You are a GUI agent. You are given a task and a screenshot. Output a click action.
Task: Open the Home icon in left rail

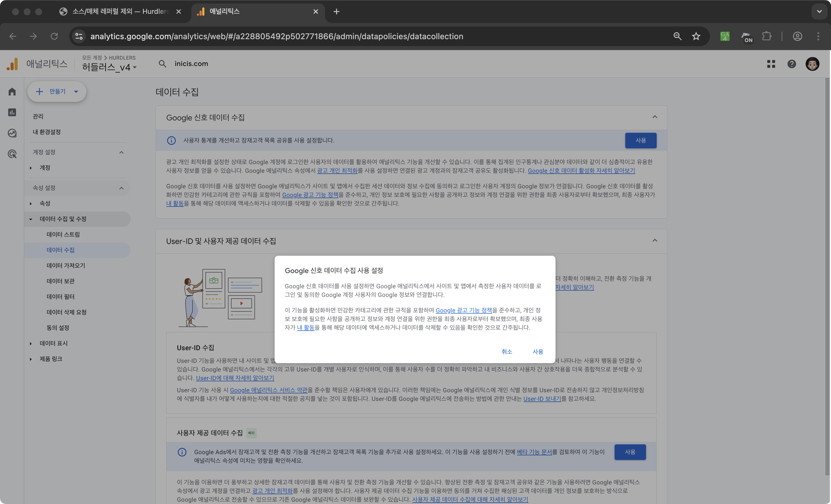click(x=12, y=91)
